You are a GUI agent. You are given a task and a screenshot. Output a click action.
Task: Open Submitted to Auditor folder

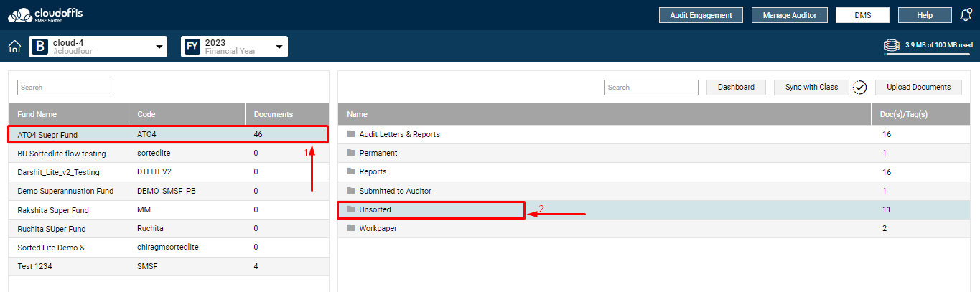coord(395,191)
